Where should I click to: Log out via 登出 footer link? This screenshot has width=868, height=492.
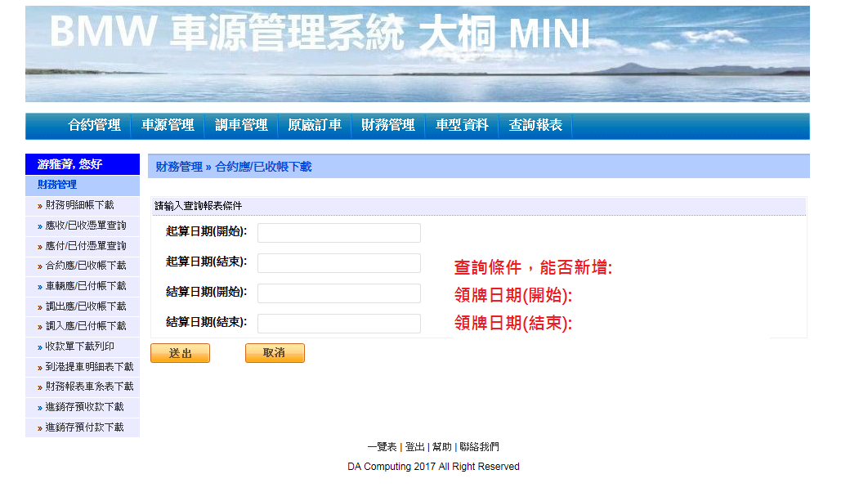415,447
